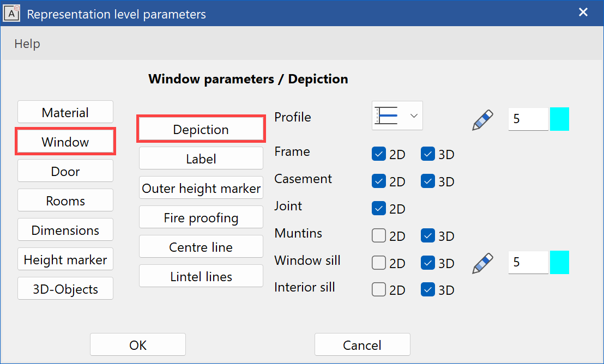Viewport: 604px width, 364px height.
Task: Open the Fire proofing subcategory
Action: click(201, 217)
